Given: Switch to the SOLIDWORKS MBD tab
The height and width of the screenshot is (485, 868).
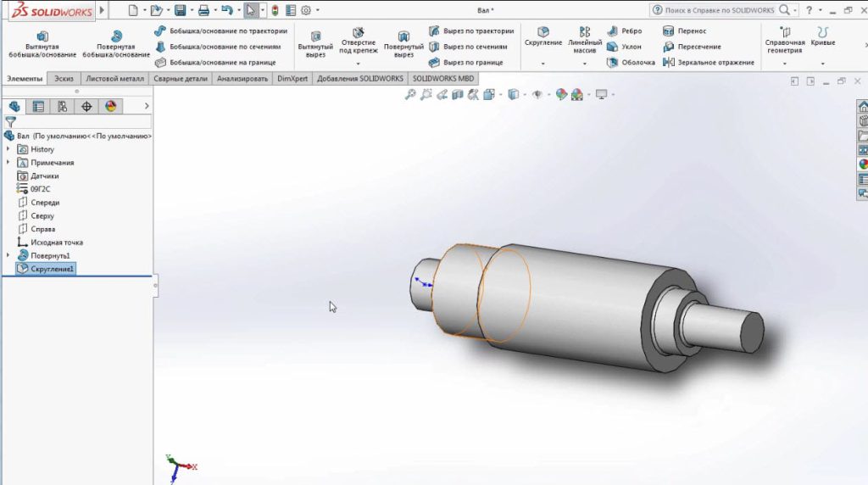Looking at the screenshot, I should click(442, 79).
